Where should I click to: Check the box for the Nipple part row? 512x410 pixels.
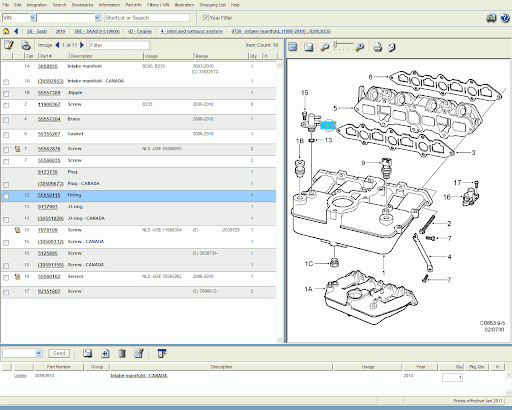coord(6,94)
